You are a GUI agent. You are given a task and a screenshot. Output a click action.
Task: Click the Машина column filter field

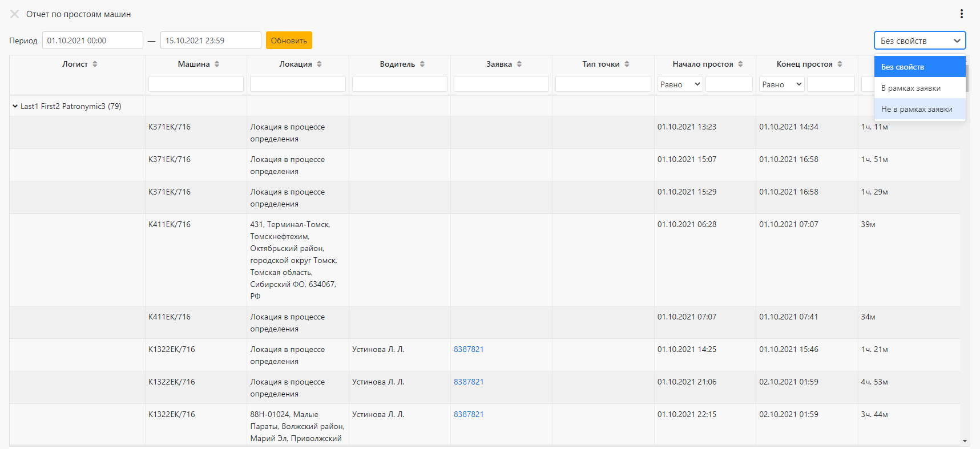coord(196,84)
